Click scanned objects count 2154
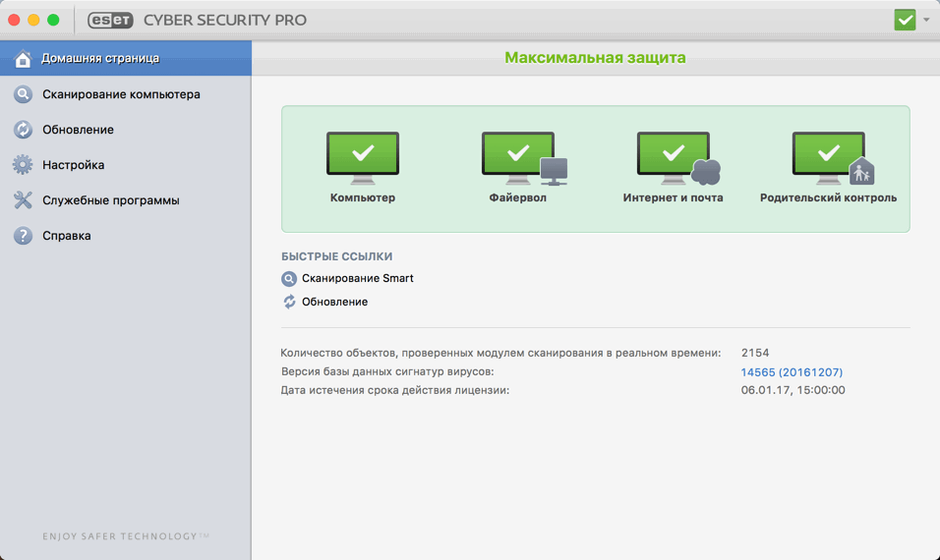The image size is (940, 560). tap(755, 353)
